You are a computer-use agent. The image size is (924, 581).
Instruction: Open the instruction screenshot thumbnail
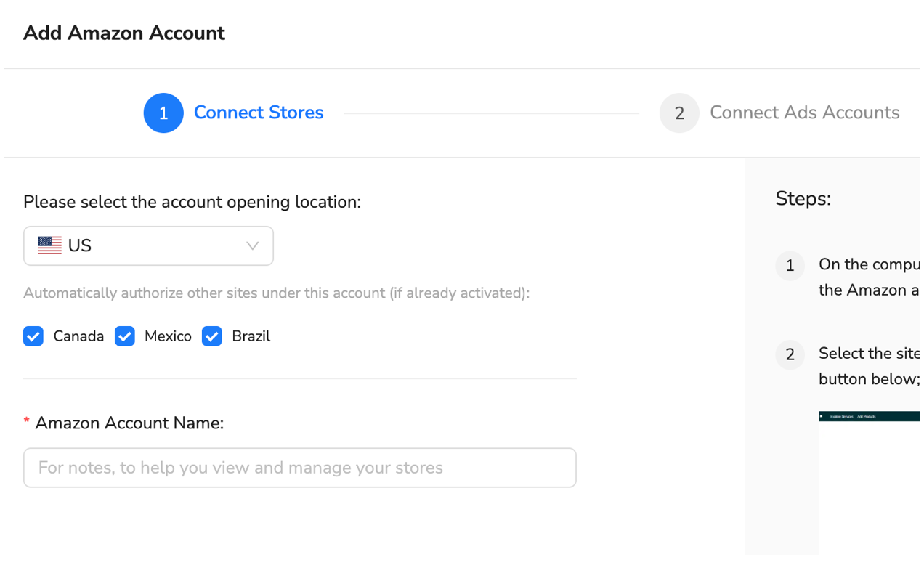coord(870,482)
